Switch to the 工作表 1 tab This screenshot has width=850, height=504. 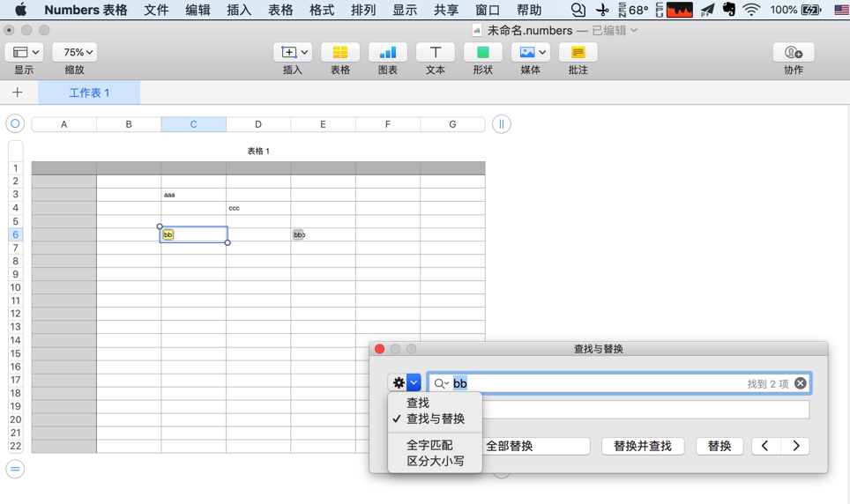(x=89, y=93)
